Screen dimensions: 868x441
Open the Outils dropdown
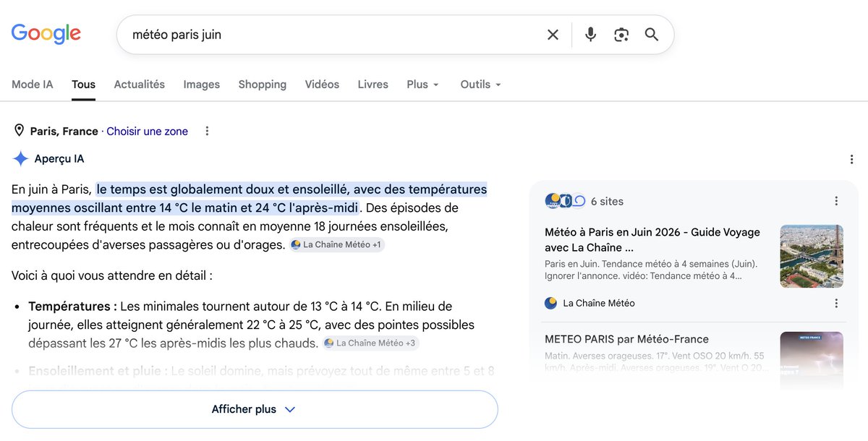click(x=480, y=85)
